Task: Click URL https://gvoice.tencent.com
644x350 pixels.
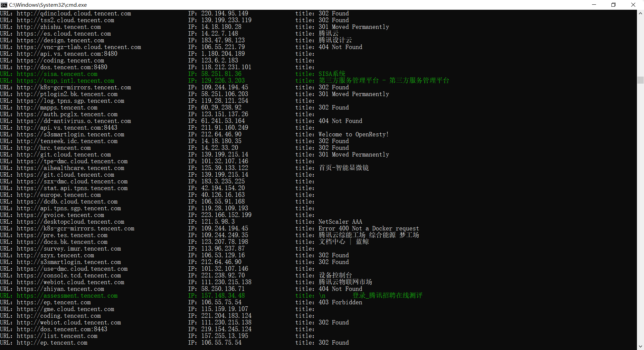Action: coord(60,215)
